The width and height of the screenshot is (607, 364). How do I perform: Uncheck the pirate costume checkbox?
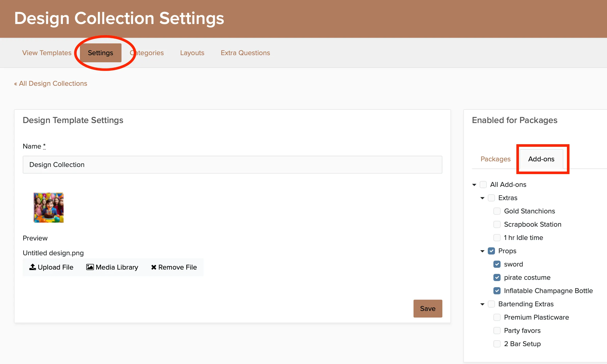click(497, 277)
